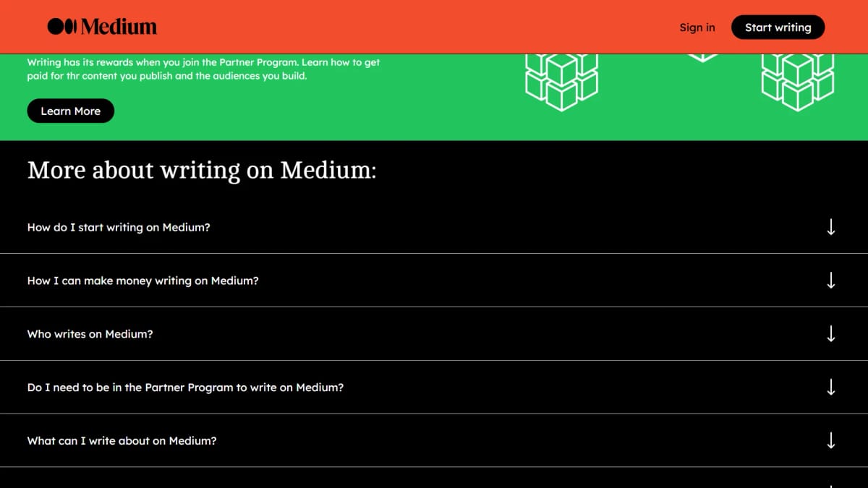Screen dimensions: 868x488
Task: Select 'How do I start writing on Medium?' question text
Action: pyautogui.click(x=119, y=227)
